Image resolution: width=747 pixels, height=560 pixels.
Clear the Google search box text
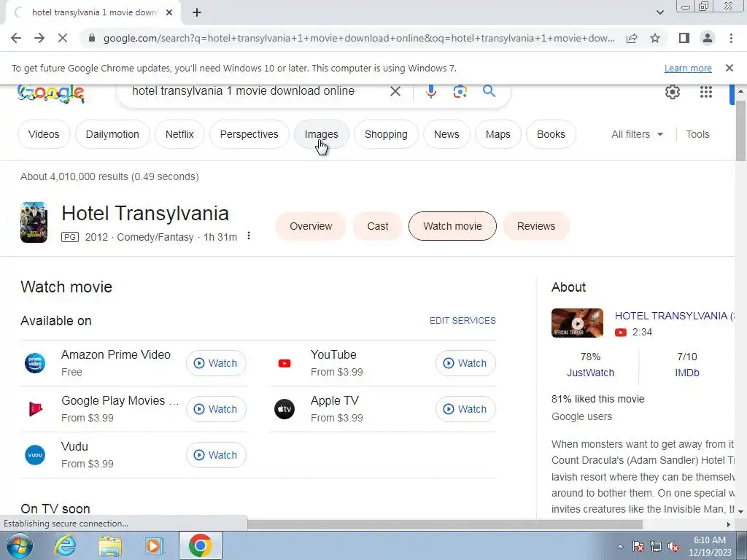pyautogui.click(x=395, y=91)
